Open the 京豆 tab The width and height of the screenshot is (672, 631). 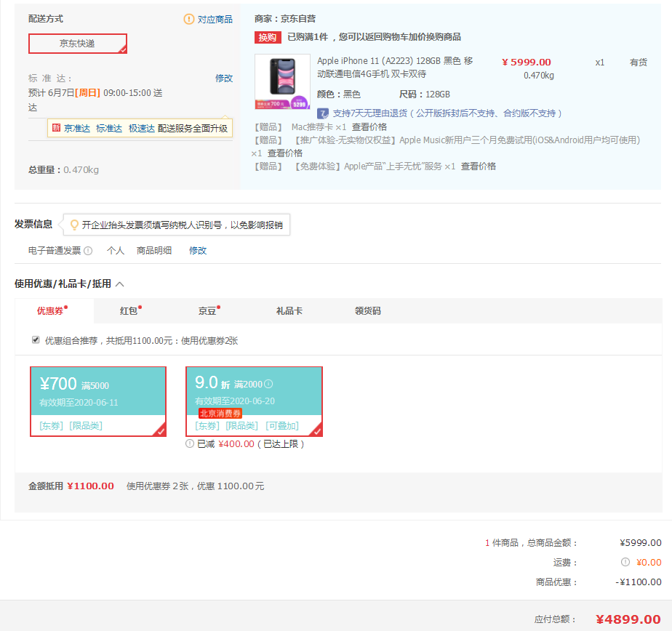pyautogui.click(x=207, y=311)
